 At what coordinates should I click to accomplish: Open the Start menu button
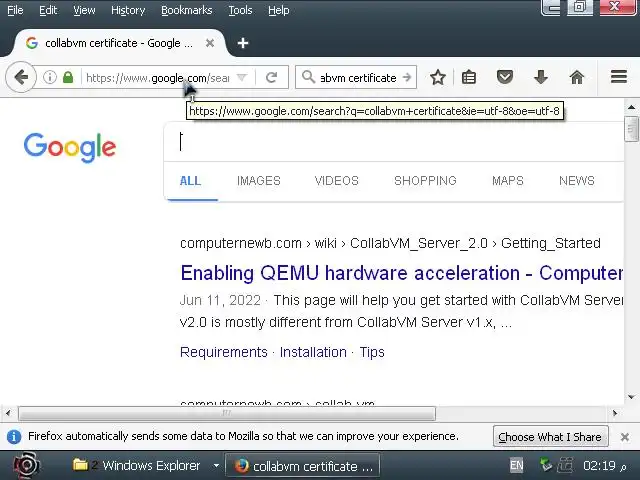pos(27,465)
